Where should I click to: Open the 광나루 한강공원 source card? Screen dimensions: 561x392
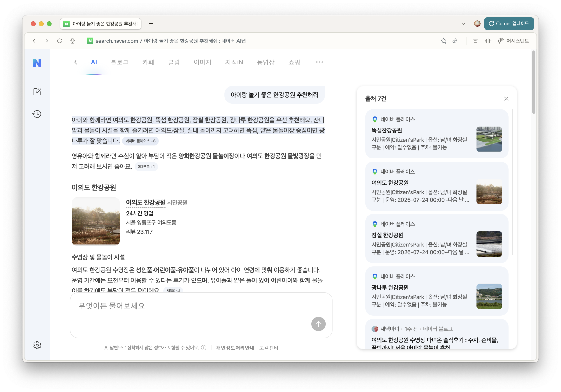point(437,291)
